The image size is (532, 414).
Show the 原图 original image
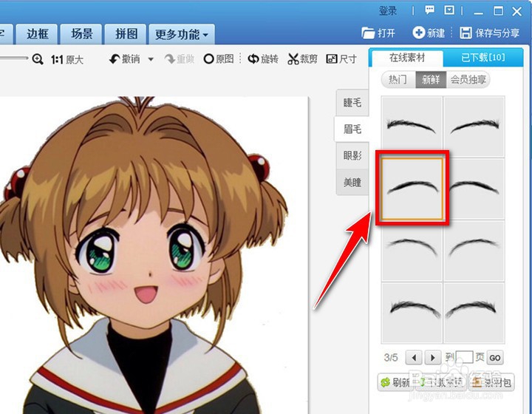click(x=219, y=59)
